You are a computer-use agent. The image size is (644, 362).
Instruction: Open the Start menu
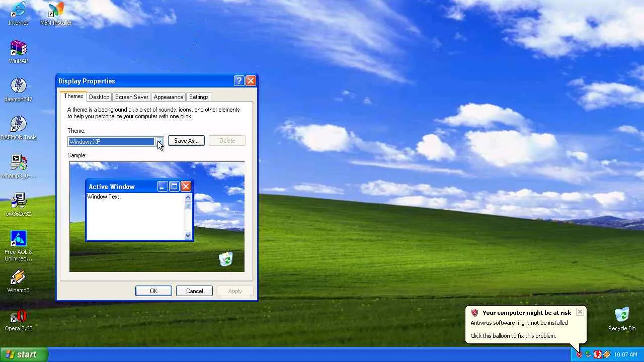pos(24,354)
